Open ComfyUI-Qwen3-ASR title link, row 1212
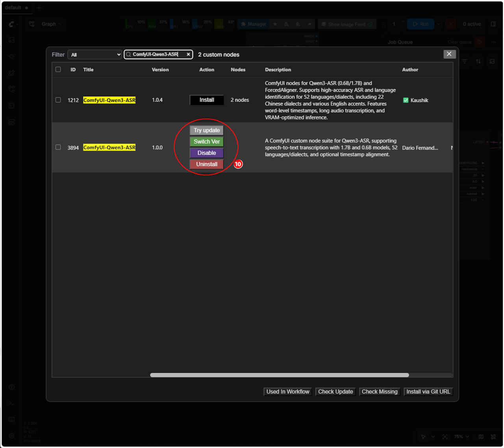 (x=109, y=100)
